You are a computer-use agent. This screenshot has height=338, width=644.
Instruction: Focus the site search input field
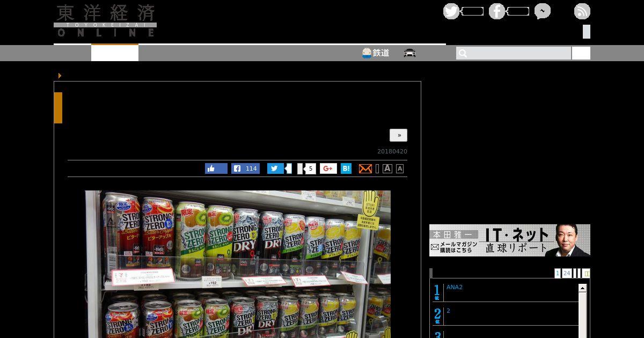tap(514, 53)
